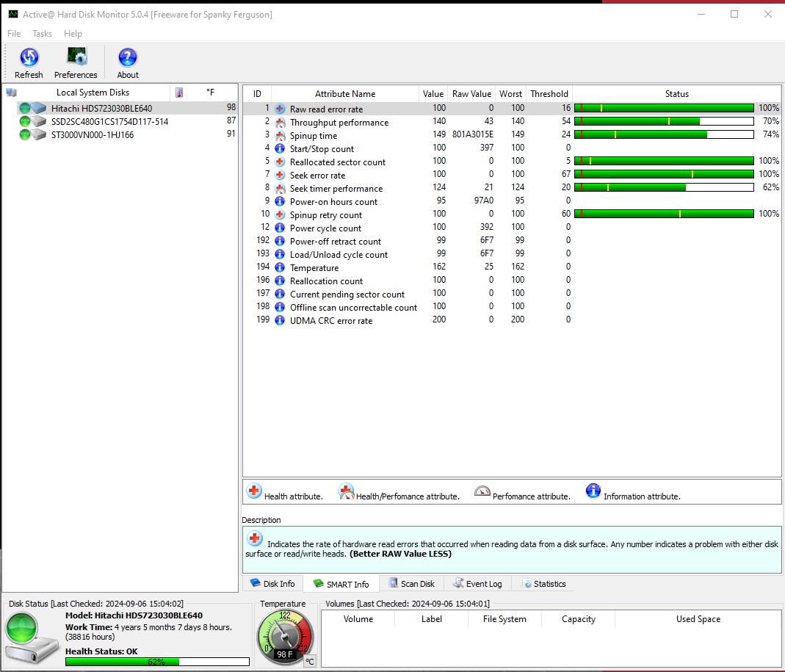Viewport: 785px width, 672px height.
Task: Switch to the Disk Info tab
Action: click(x=272, y=584)
